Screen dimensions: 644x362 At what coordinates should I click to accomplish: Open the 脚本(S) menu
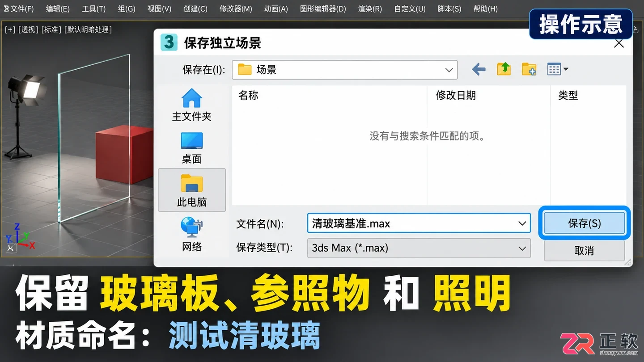449,8
